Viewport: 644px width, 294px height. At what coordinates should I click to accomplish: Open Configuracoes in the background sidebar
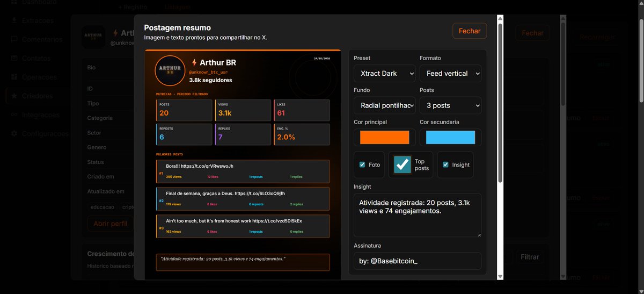click(x=46, y=133)
